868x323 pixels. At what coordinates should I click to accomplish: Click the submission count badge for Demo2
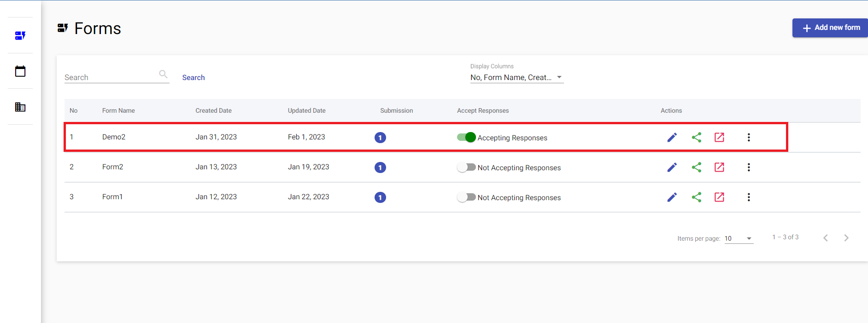click(380, 138)
